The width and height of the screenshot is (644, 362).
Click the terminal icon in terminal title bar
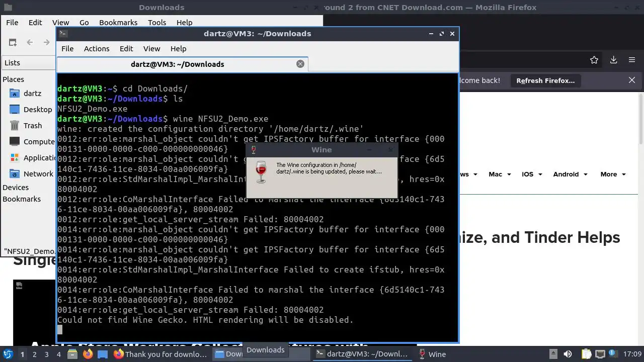point(63,34)
